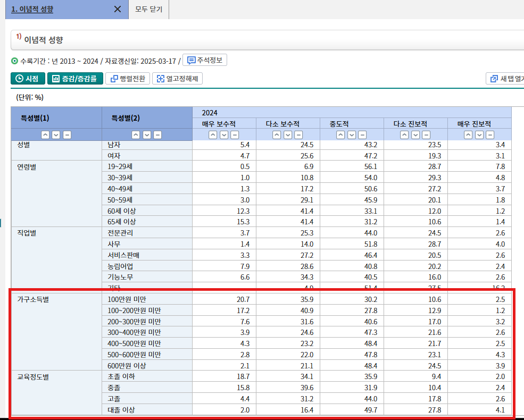Open ascending chevron under 매우 보수적
Viewport: 524px width, 420px height.
click(x=212, y=135)
